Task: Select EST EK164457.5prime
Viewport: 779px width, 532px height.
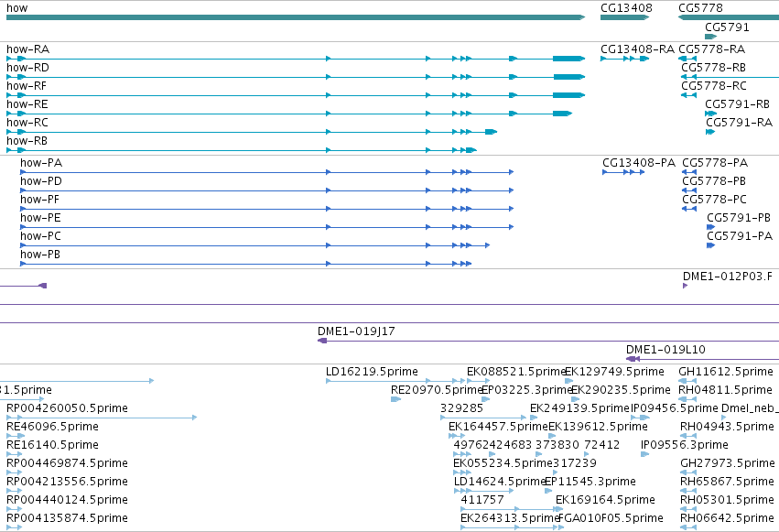Action: [x=498, y=427]
